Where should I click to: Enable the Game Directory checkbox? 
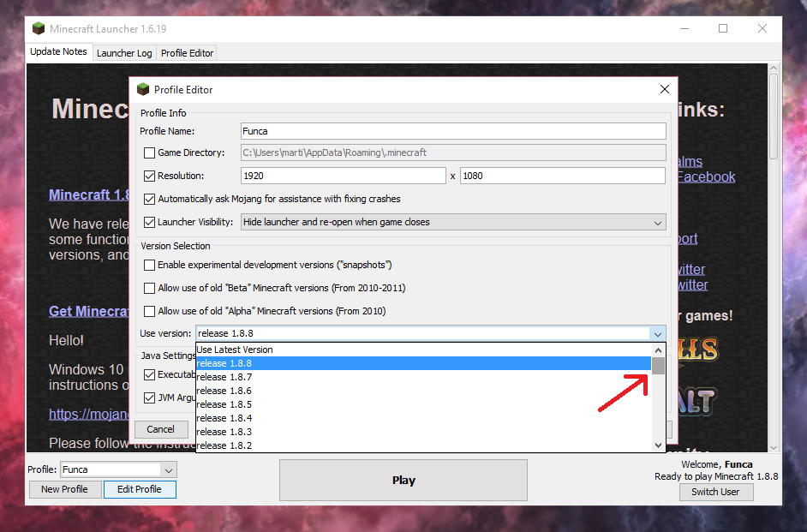[x=150, y=153]
